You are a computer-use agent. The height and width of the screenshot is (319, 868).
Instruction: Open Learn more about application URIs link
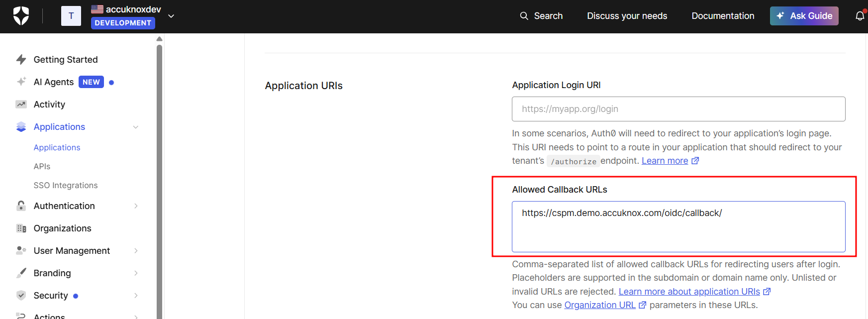tap(689, 292)
